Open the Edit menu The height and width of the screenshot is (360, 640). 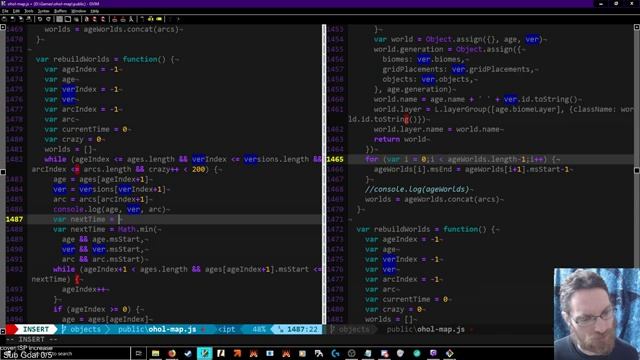16,11
